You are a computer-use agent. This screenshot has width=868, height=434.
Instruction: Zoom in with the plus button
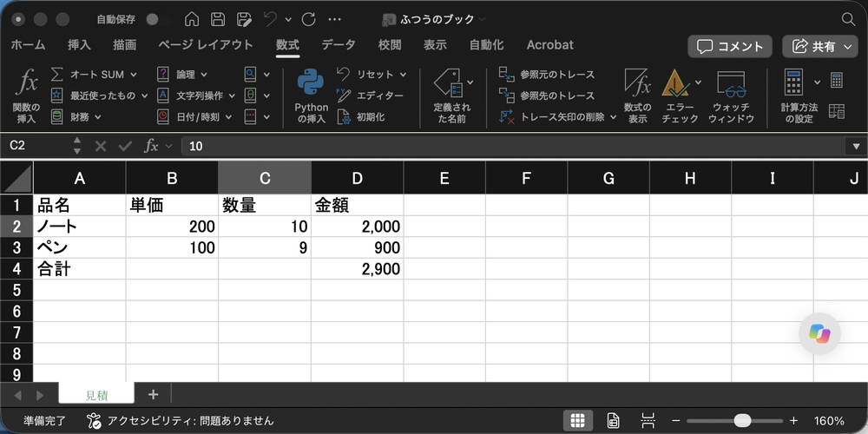coord(793,421)
